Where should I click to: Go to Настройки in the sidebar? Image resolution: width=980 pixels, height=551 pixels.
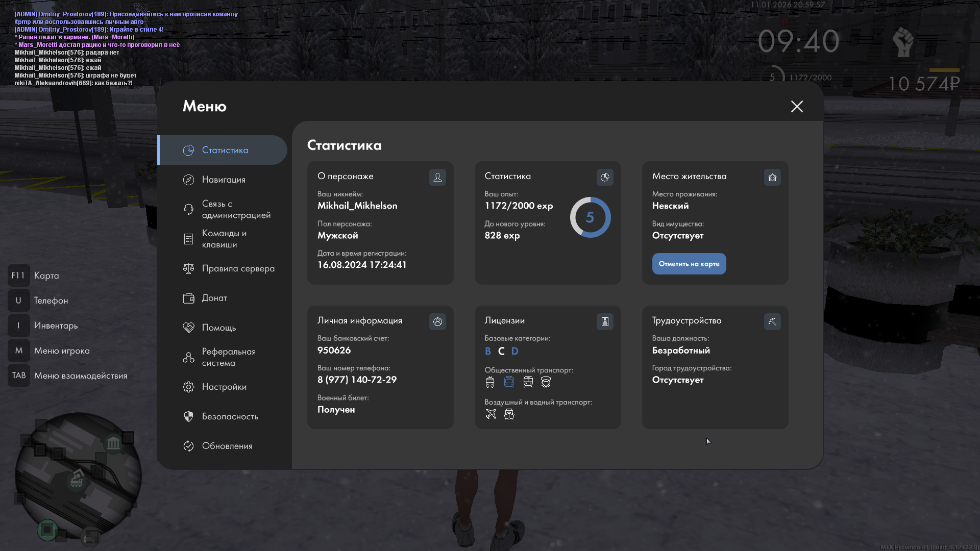pyautogui.click(x=224, y=387)
